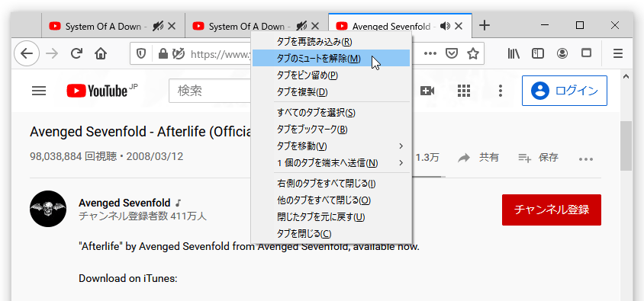
Task: Show site security padlock information
Action: click(163, 53)
